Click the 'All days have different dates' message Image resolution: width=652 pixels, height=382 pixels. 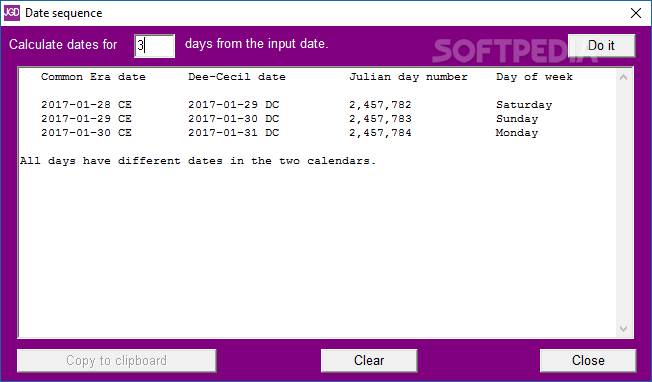click(x=198, y=161)
